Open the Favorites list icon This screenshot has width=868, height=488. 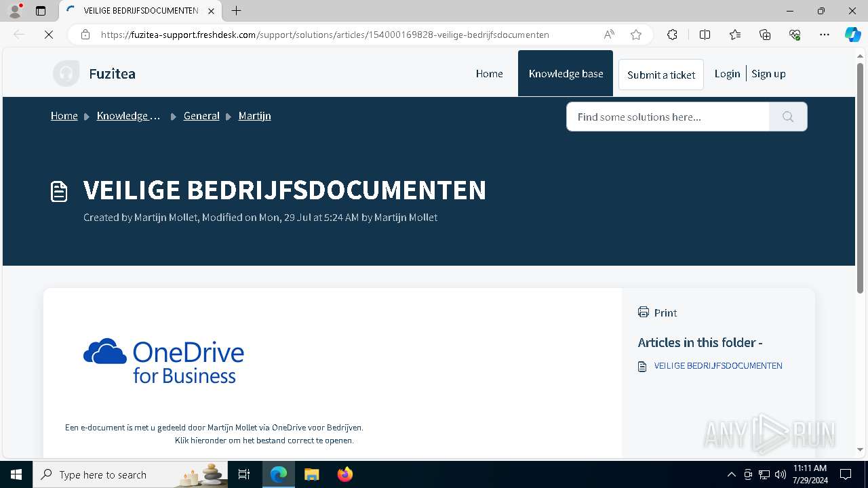pyautogui.click(x=735, y=35)
